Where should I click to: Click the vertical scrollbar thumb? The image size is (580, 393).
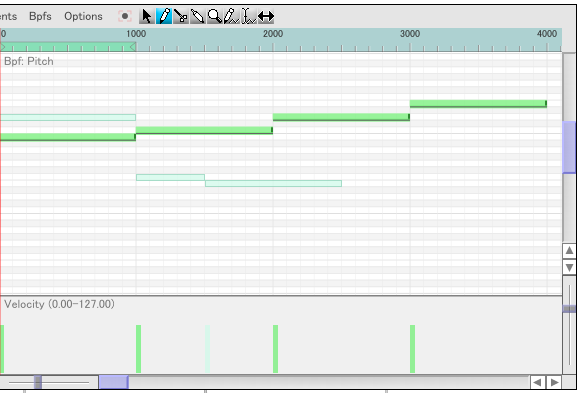(x=569, y=147)
